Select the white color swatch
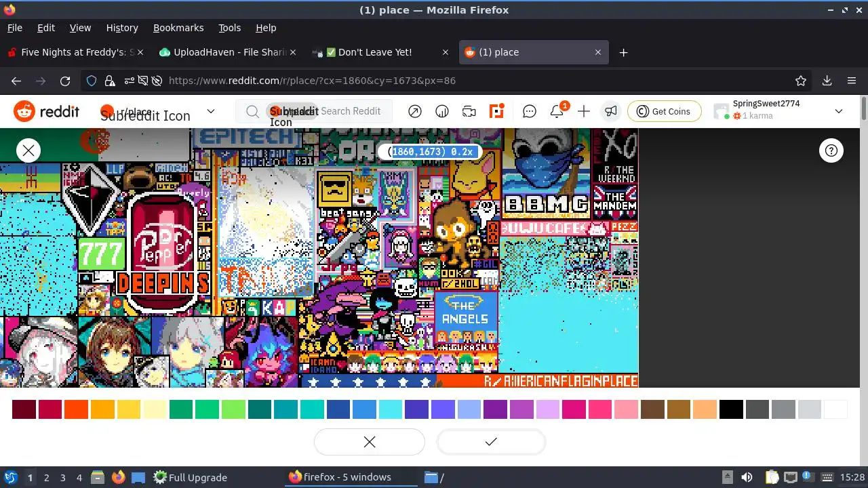Screen dimensions: 868x488 [835, 409]
